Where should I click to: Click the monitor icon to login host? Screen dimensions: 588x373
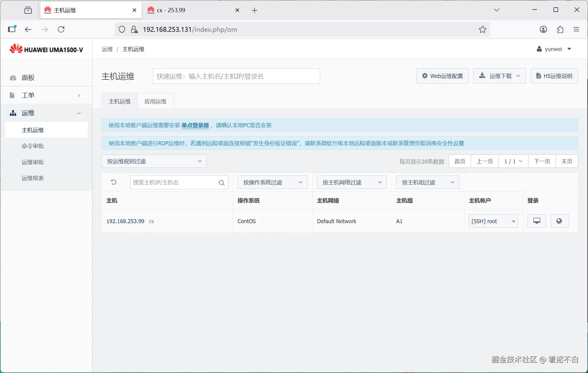536,221
